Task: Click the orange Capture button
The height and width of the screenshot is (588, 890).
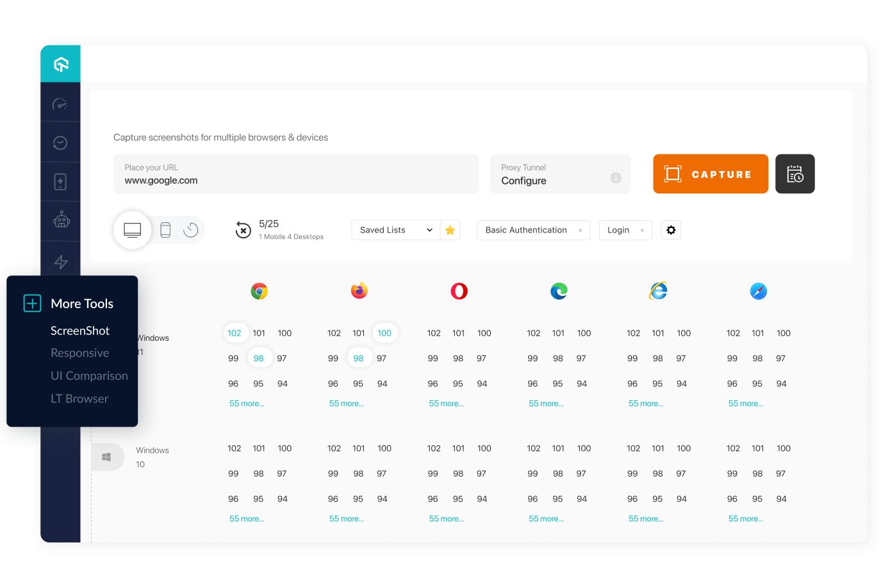Action: [710, 174]
